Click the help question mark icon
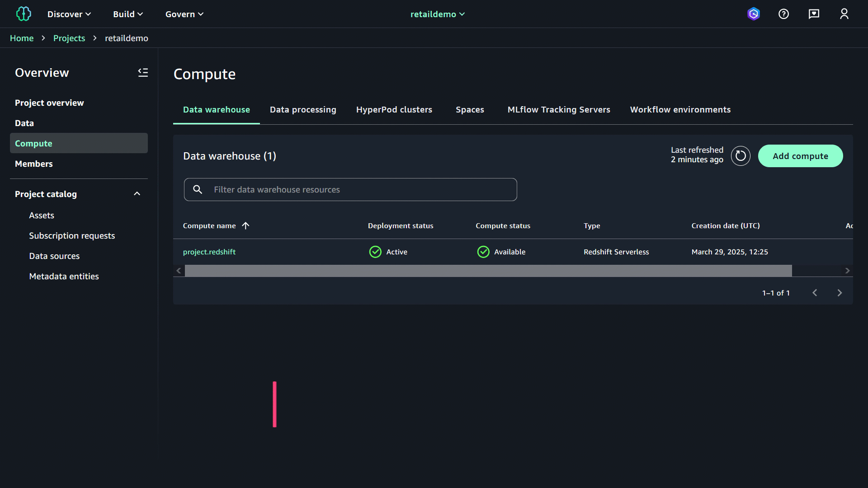Image resolution: width=868 pixels, height=488 pixels. 783,14
